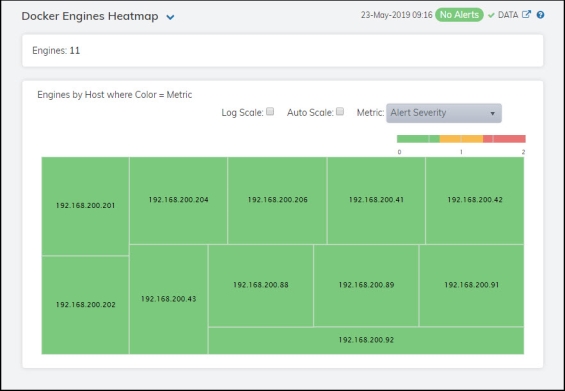Select the 192.168.200.206 heatmap cell

277,200
